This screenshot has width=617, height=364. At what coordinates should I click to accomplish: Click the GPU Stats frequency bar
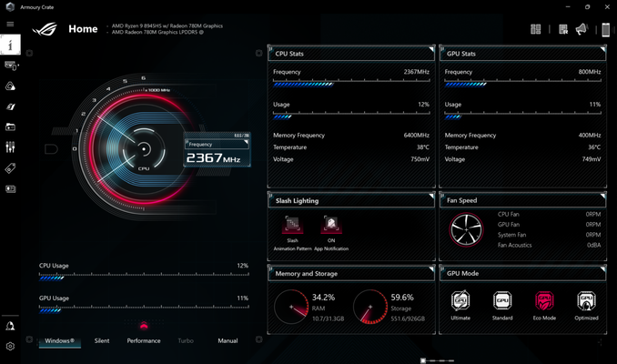[x=523, y=82]
